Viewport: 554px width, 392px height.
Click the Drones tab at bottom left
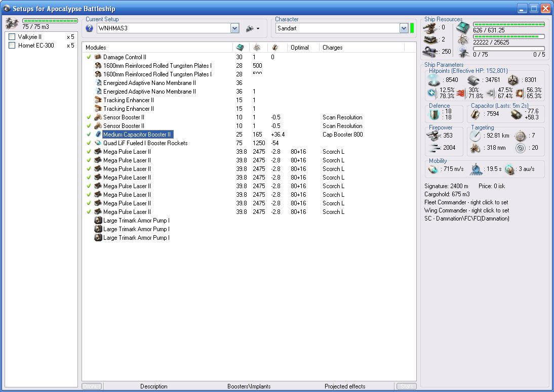(92, 386)
